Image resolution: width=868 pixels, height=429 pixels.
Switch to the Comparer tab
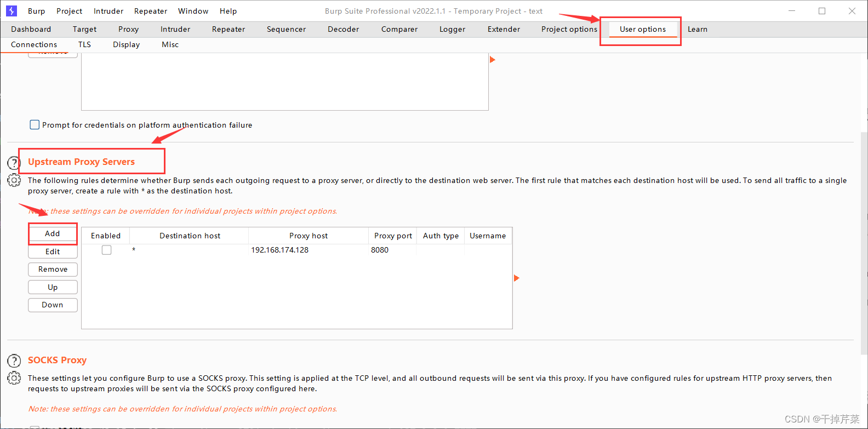tap(399, 29)
